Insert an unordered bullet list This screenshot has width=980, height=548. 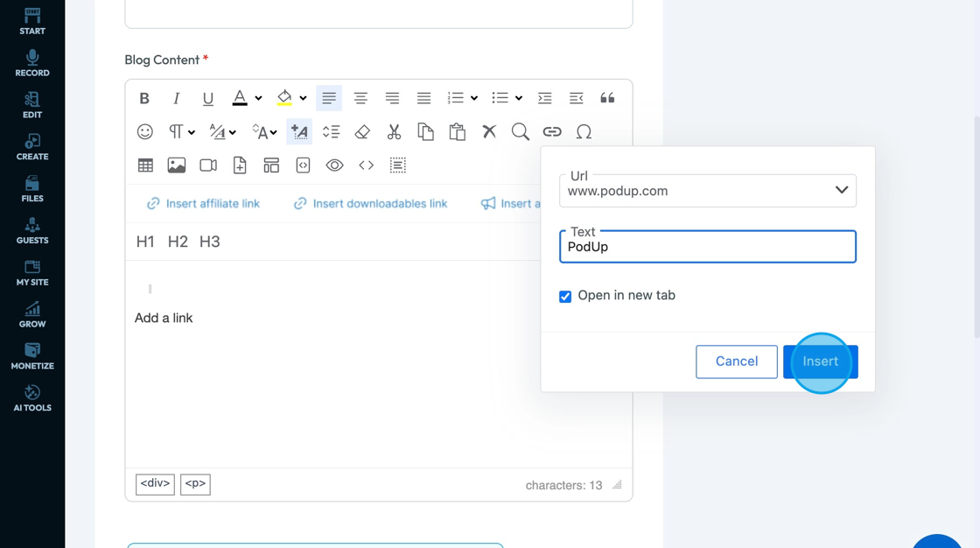[x=500, y=98]
